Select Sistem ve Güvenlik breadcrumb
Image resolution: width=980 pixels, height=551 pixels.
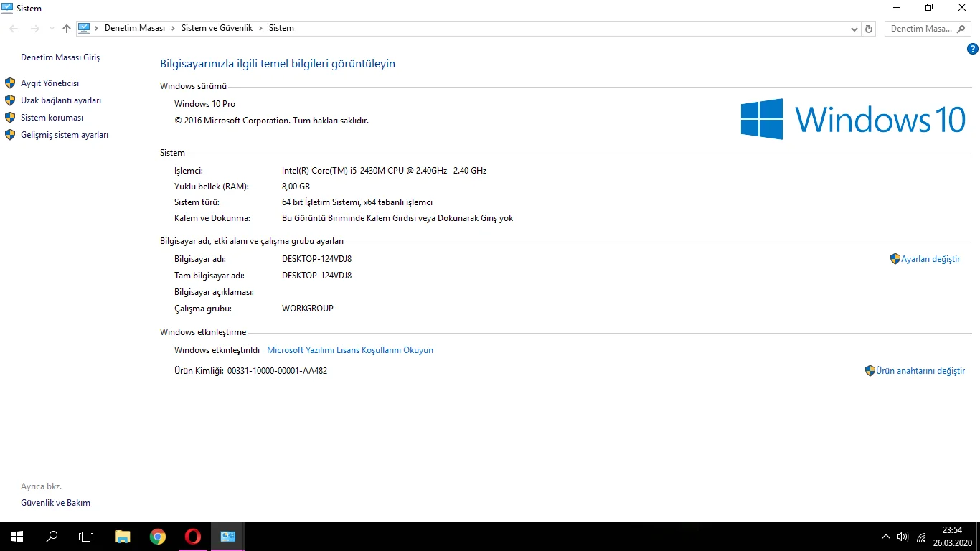tap(217, 28)
